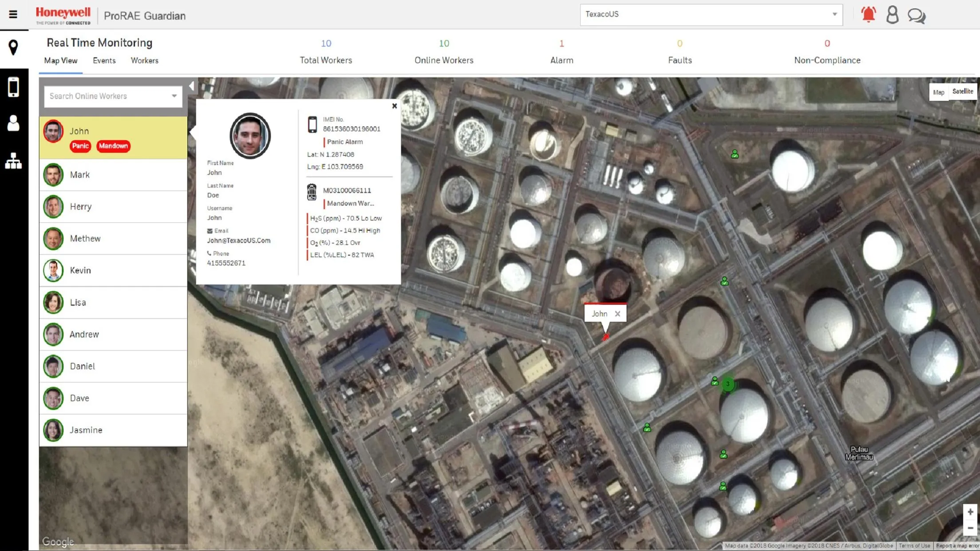Click the Search Online Workers field
The height and width of the screenshot is (551, 980).
pyautogui.click(x=113, y=96)
